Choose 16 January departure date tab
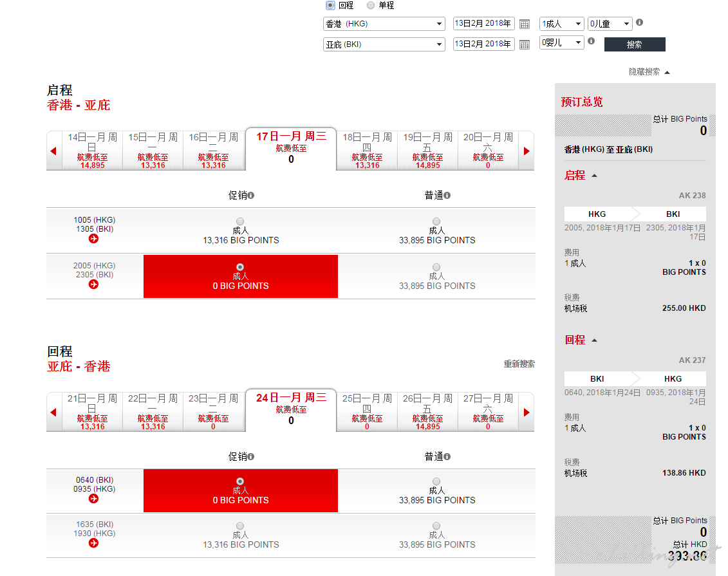728x576 pixels. coord(213,151)
